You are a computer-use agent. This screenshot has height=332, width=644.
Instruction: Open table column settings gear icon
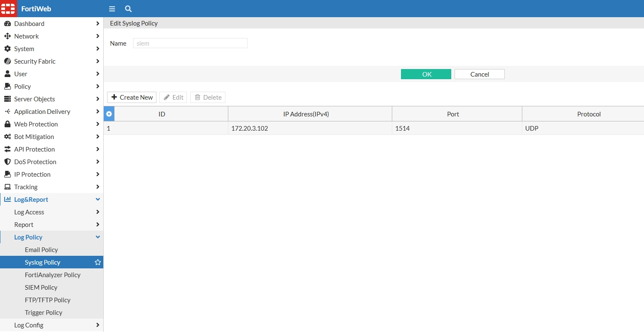(x=109, y=114)
